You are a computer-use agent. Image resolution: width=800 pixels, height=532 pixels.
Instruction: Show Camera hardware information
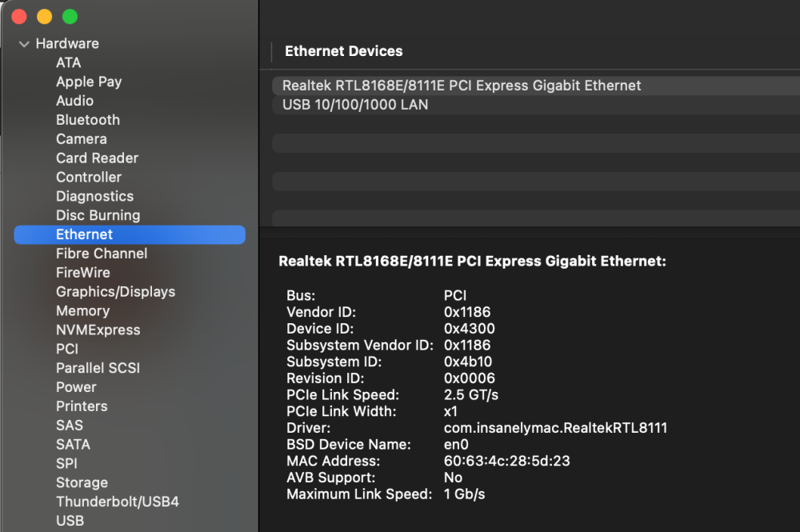click(82, 139)
